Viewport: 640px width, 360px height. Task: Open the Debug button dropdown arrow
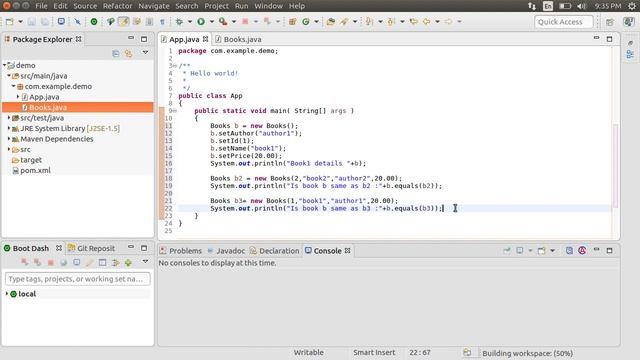click(x=190, y=22)
